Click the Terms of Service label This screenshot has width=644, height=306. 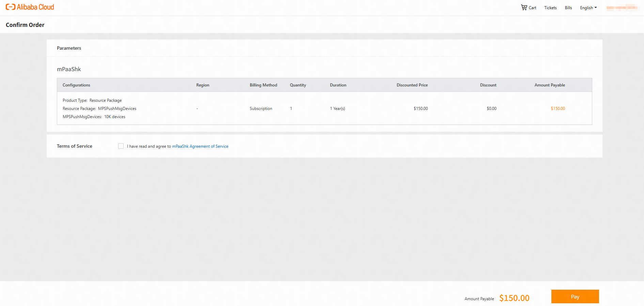point(75,146)
